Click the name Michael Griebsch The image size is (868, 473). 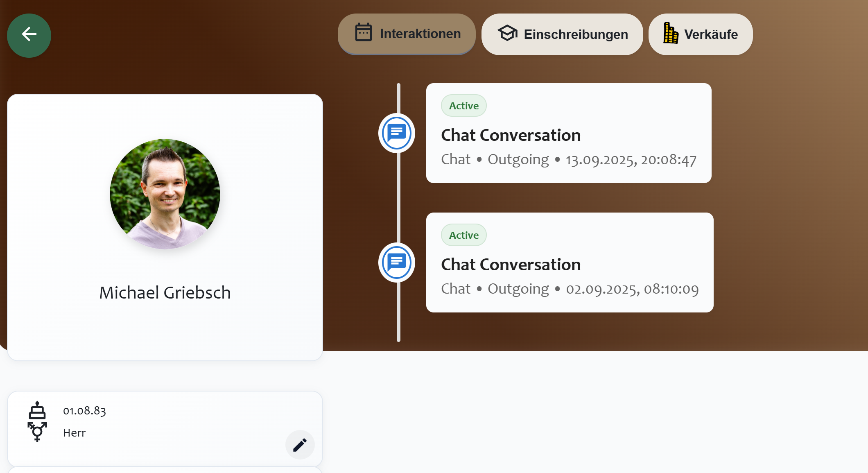(x=165, y=293)
